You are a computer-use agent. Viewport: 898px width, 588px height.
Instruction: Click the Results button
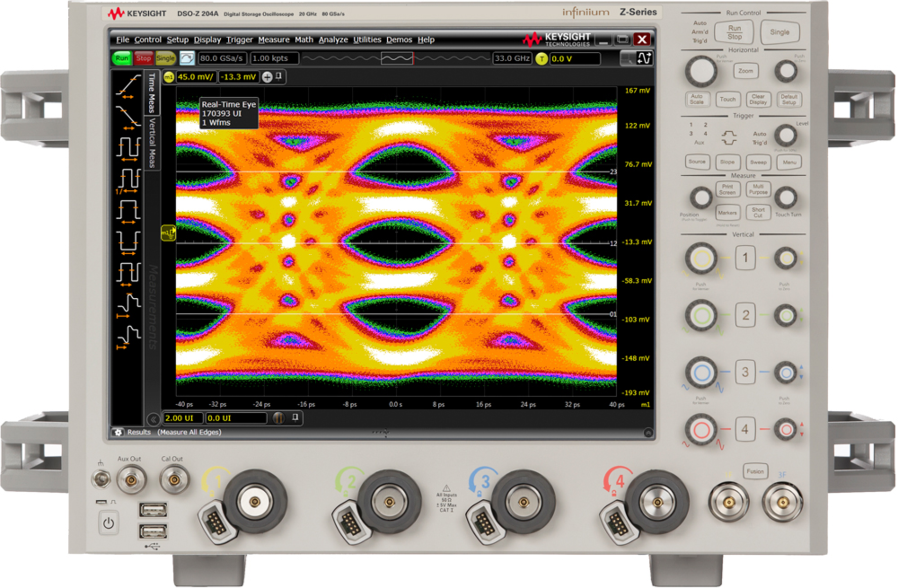pos(139,432)
